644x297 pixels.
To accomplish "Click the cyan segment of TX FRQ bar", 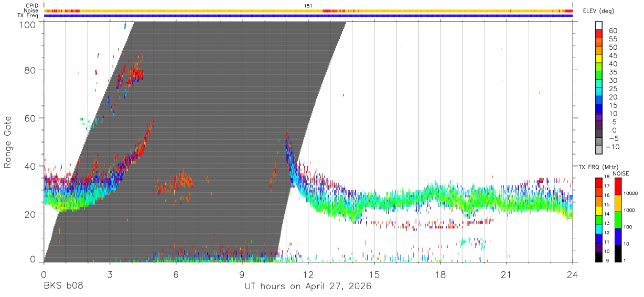I will (598, 229).
